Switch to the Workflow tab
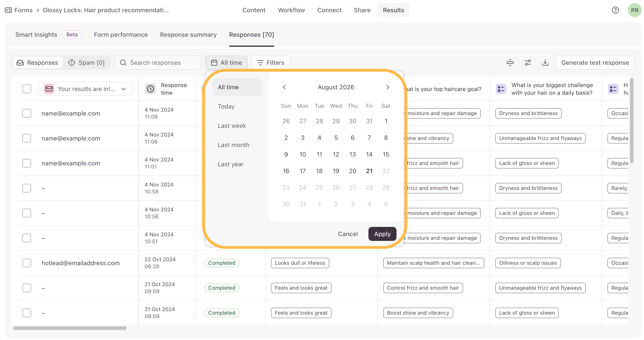644x340 pixels. [x=291, y=10]
